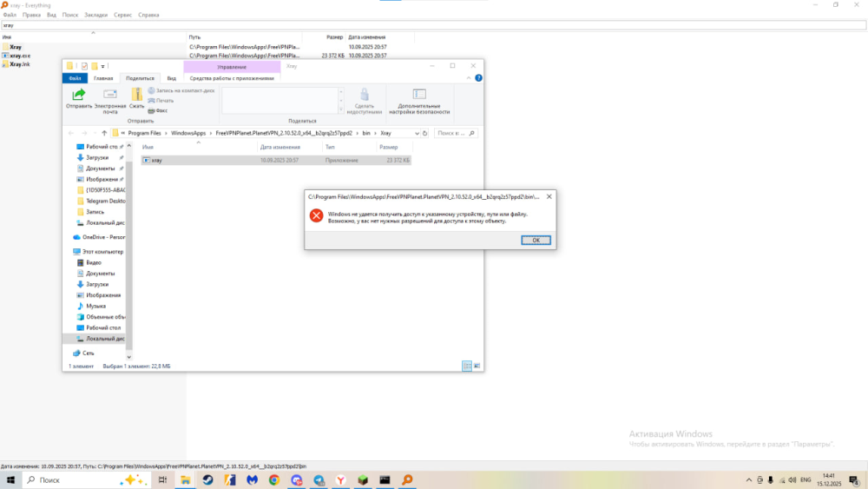Click OK in the error dialog
This screenshot has width=868, height=489.
tap(536, 241)
